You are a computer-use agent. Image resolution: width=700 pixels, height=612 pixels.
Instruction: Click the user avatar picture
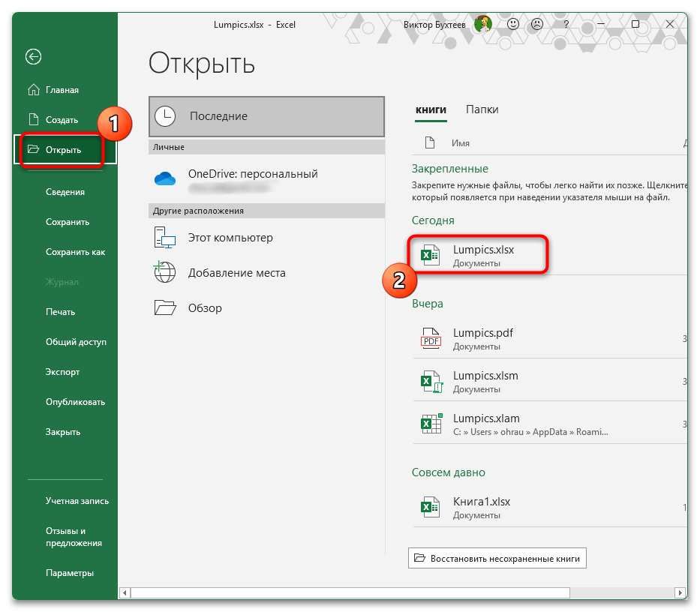point(483,24)
